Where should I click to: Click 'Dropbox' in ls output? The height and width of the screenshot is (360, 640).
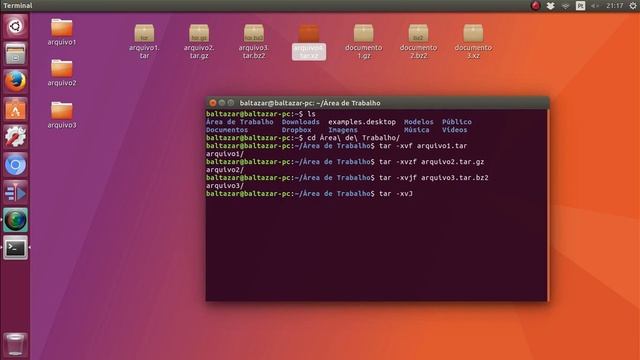pos(296,130)
